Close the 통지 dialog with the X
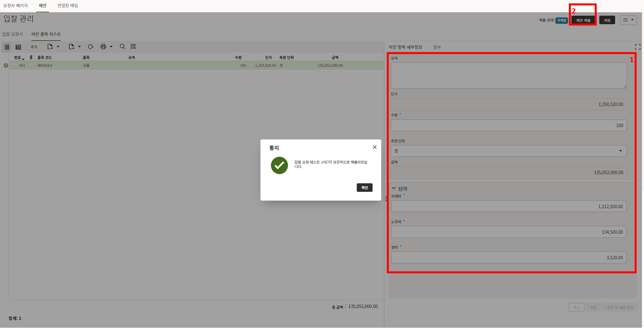The height and width of the screenshot is (329, 644). [x=375, y=147]
